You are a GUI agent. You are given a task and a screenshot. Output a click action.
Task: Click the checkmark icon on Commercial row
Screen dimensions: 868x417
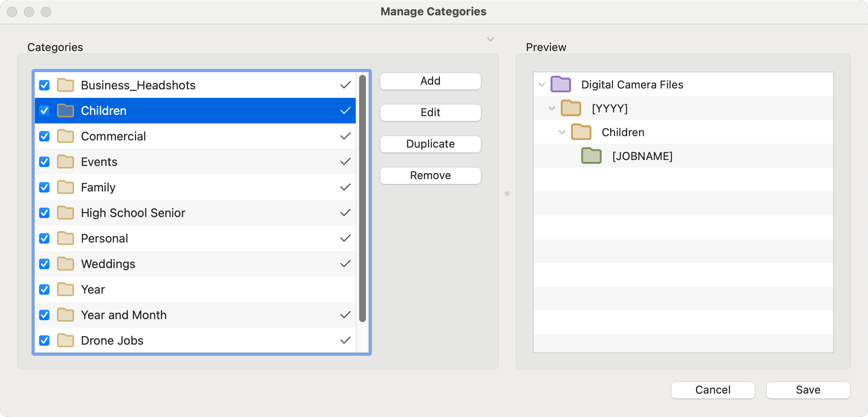345,136
